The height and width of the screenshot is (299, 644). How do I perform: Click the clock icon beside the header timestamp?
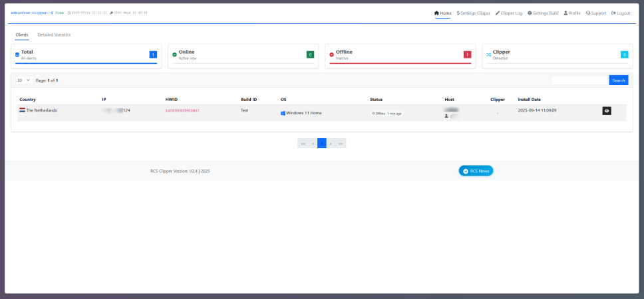coord(69,13)
